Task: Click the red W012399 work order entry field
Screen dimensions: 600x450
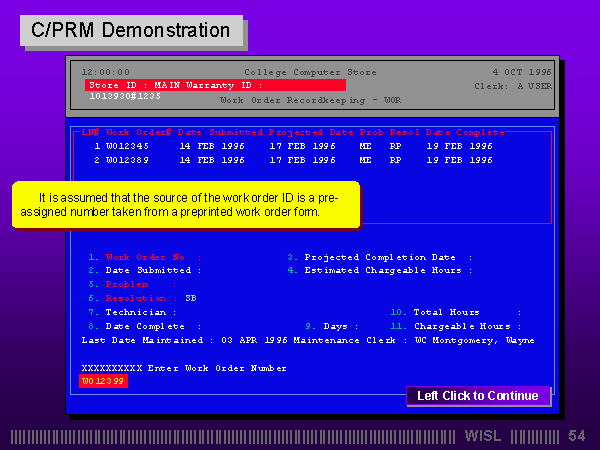Action: 103,381
